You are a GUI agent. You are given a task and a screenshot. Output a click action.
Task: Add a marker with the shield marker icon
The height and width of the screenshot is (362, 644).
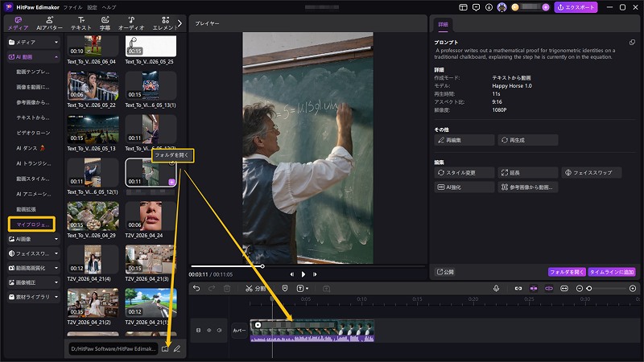coord(285,289)
